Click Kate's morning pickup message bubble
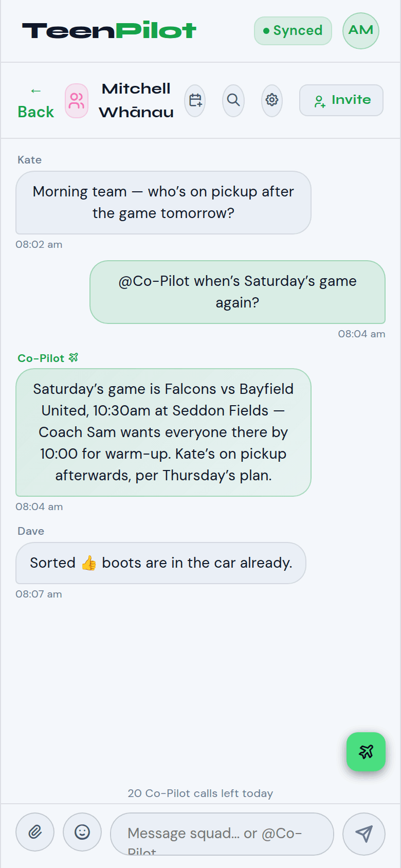Viewport: 401px width, 868px height. tap(163, 203)
